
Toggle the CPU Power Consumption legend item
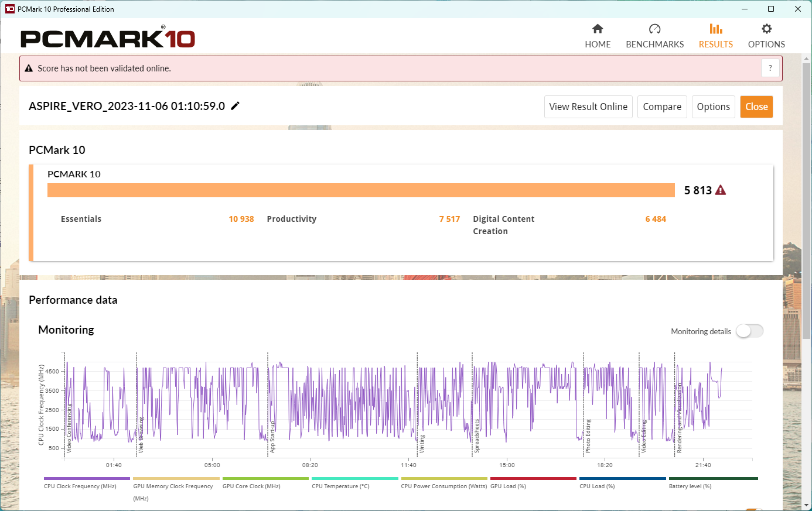pyautogui.click(x=444, y=484)
